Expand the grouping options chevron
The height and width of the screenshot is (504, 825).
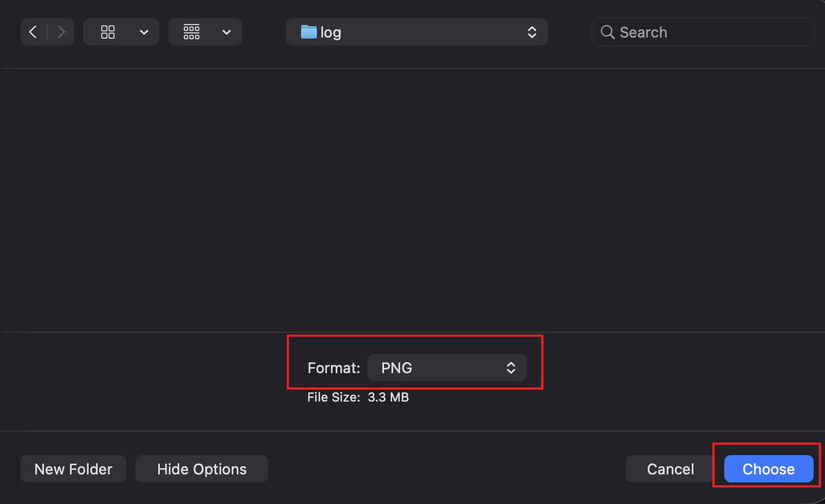226,32
